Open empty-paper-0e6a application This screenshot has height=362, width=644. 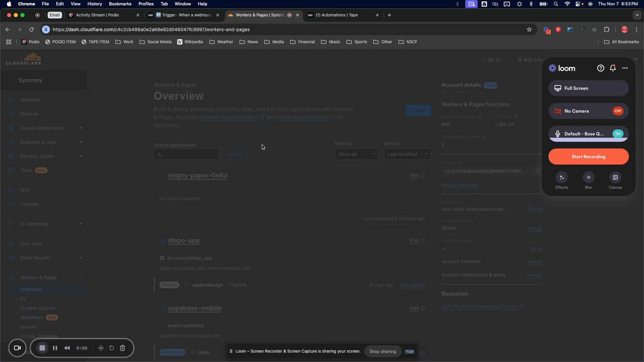[x=198, y=175]
